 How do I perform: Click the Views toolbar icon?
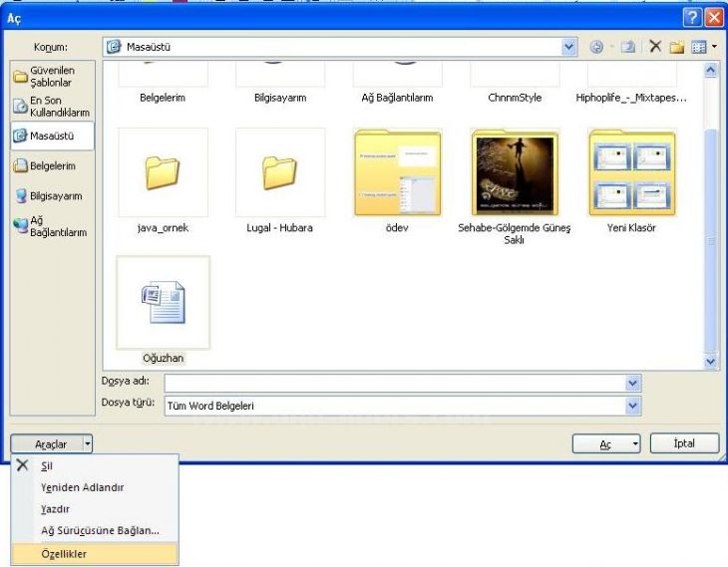click(699, 47)
